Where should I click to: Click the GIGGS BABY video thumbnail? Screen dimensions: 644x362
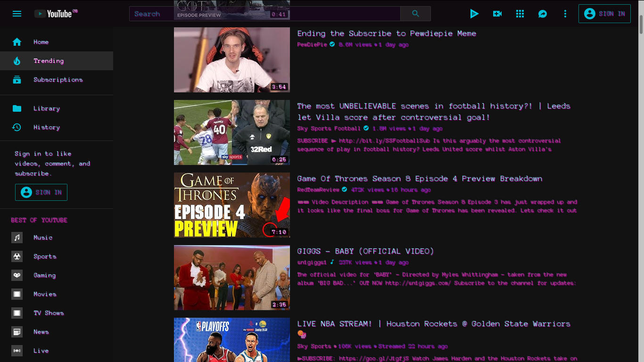(x=232, y=278)
